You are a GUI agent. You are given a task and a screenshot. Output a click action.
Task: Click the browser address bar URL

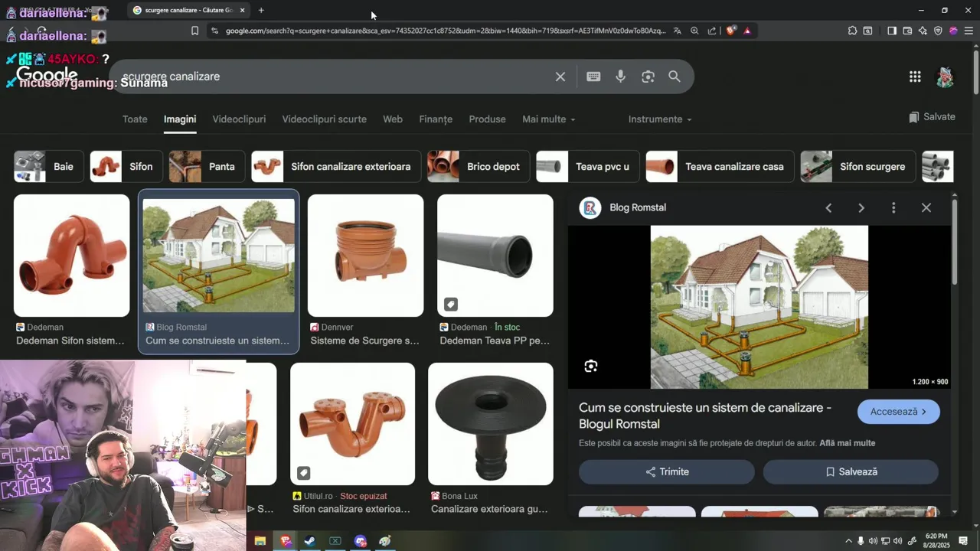point(446,31)
